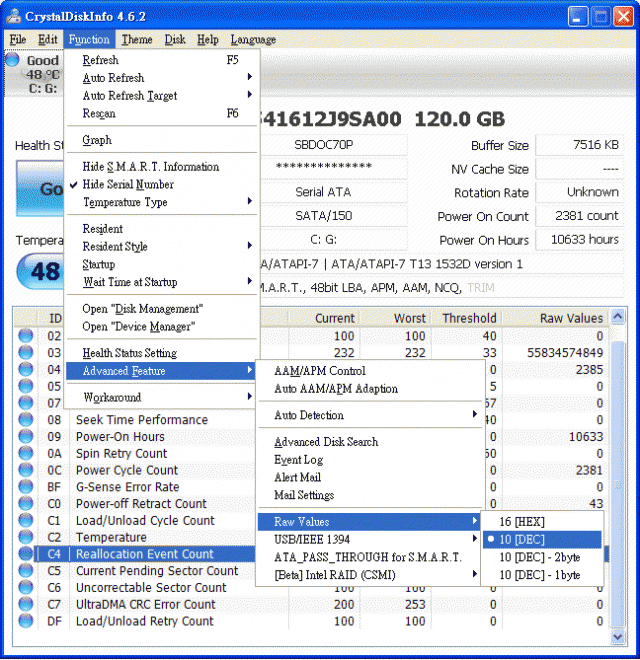Choose 10 [DEC] - 2byte raw values format
This screenshot has width=640, height=660.
(x=541, y=557)
